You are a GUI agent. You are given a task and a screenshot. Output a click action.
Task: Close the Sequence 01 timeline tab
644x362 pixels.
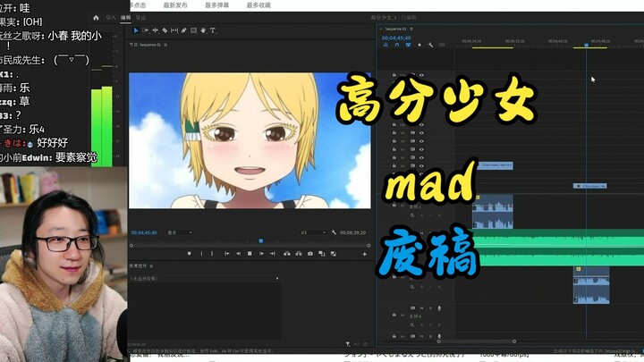click(x=381, y=29)
